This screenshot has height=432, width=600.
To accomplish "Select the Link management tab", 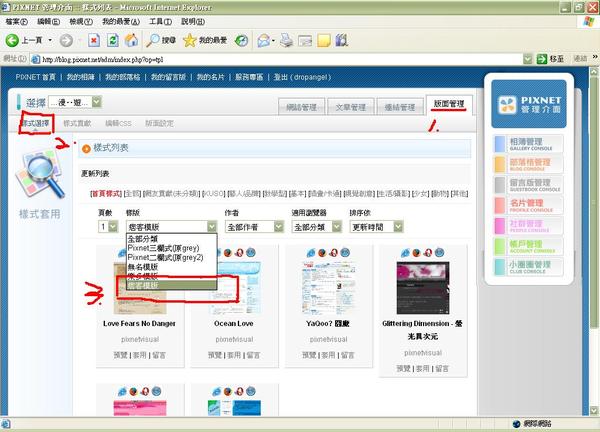I will [399, 107].
